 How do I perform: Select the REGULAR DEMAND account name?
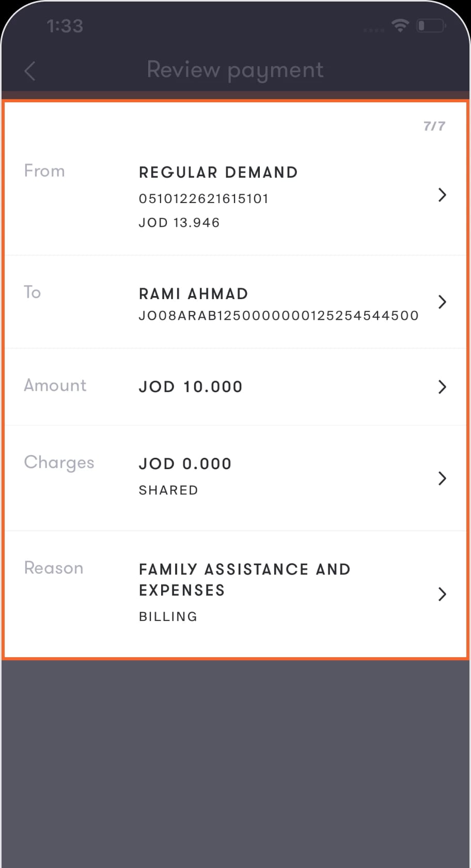tap(218, 173)
